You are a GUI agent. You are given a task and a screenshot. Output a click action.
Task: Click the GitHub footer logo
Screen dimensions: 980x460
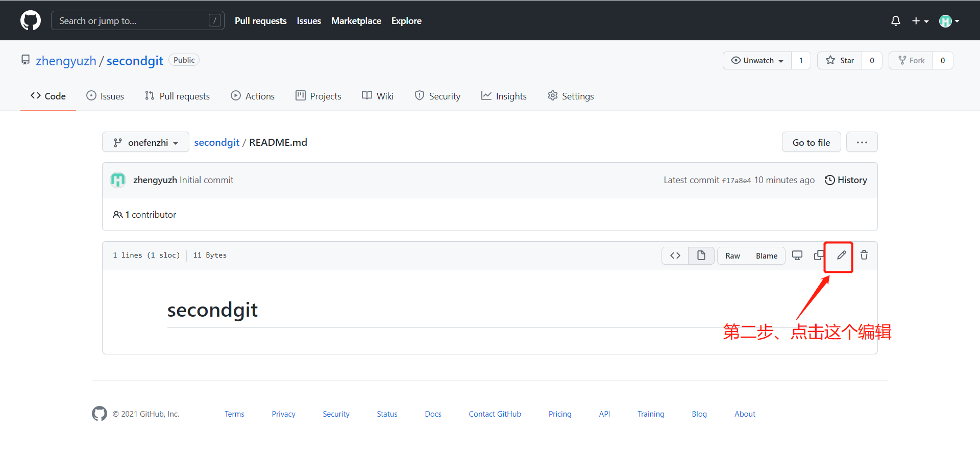pos(100,414)
